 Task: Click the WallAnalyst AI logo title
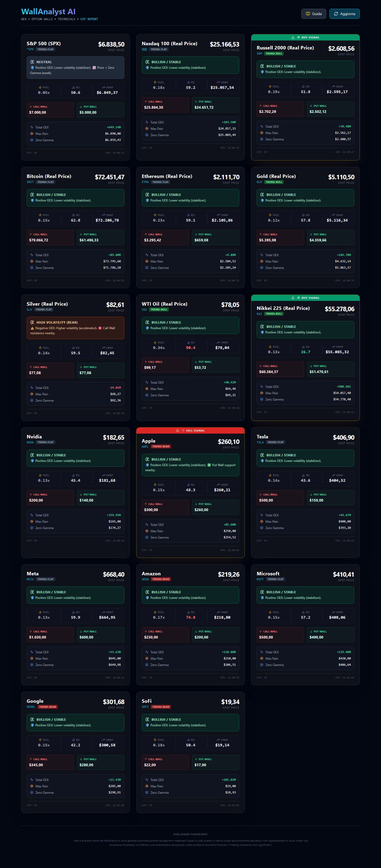pos(48,12)
